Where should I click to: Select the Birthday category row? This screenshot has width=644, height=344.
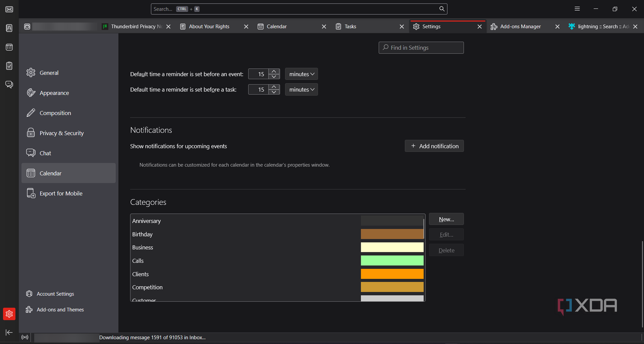click(x=277, y=234)
